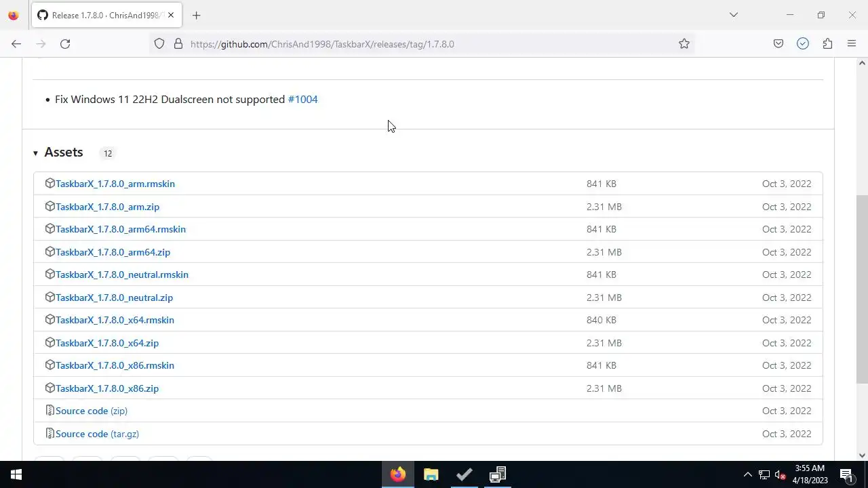Bookmark this page with the star icon
Screen dimensions: 868x488
pos(684,44)
